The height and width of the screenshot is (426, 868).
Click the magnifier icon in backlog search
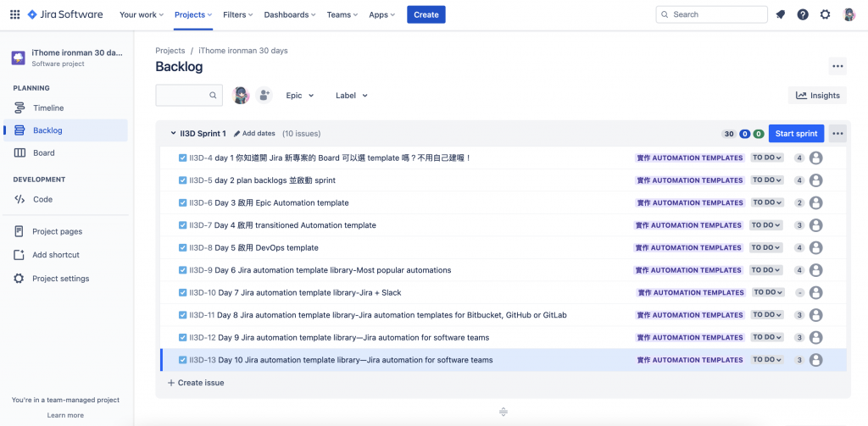213,95
